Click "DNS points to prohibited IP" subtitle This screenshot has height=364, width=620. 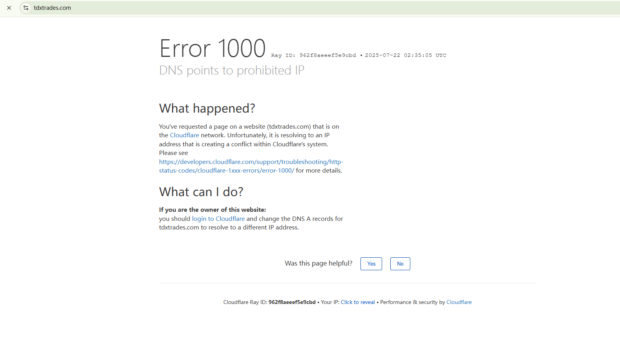(x=232, y=71)
